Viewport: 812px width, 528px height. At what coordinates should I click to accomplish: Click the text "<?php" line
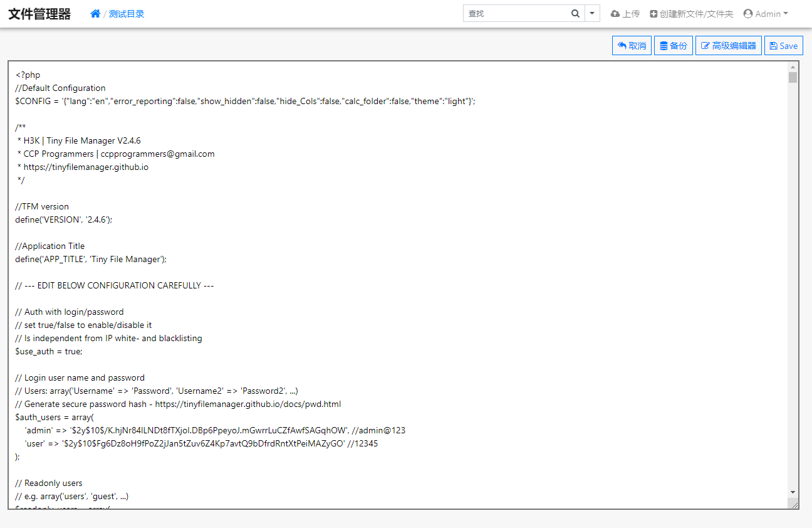click(x=28, y=75)
